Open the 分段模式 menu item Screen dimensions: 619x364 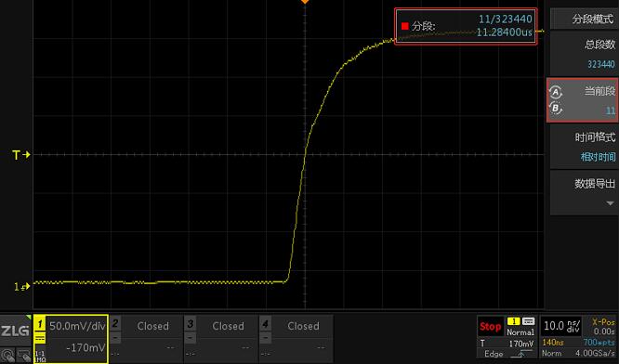click(x=585, y=19)
